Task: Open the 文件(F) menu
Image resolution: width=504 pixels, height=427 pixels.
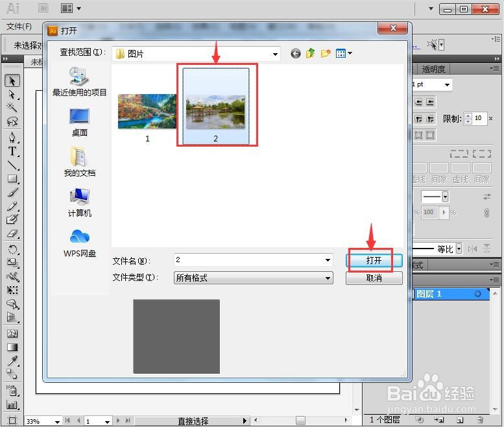Action: 19,27
